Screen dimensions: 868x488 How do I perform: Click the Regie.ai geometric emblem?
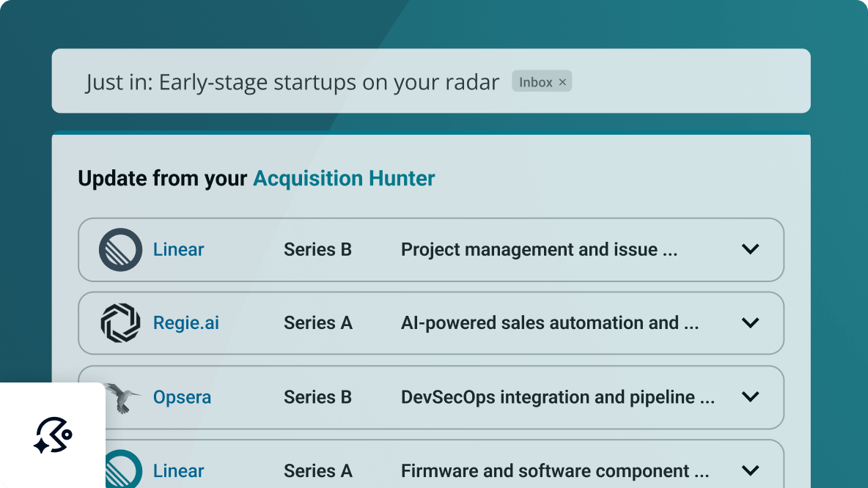[x=120, y=322]
